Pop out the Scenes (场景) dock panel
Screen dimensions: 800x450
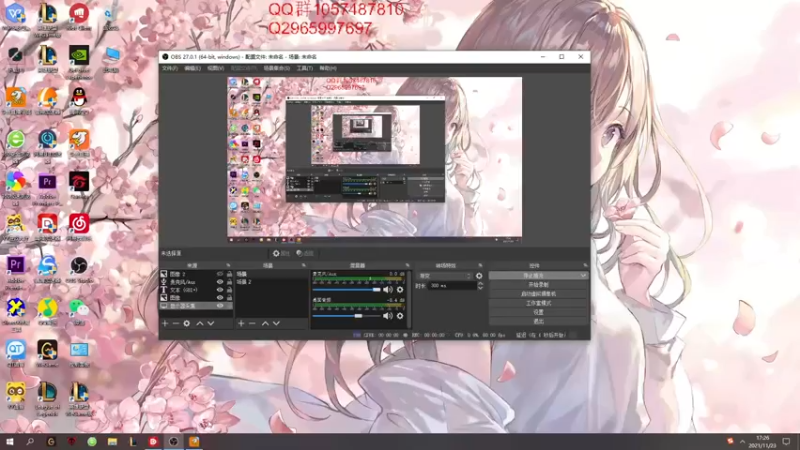(304, 265)
